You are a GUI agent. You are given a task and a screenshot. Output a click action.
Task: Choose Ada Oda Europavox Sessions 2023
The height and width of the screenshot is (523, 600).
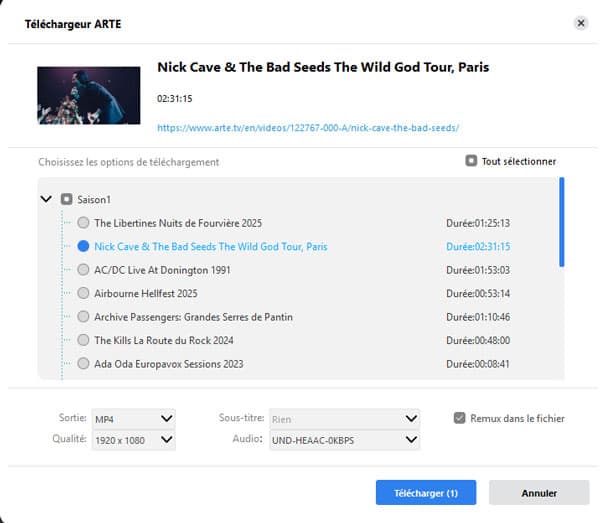(83, 364)
